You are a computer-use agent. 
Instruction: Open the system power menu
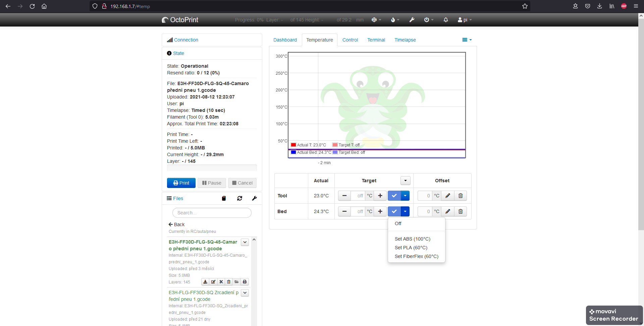pyautogui.click(x=429, y=20)
